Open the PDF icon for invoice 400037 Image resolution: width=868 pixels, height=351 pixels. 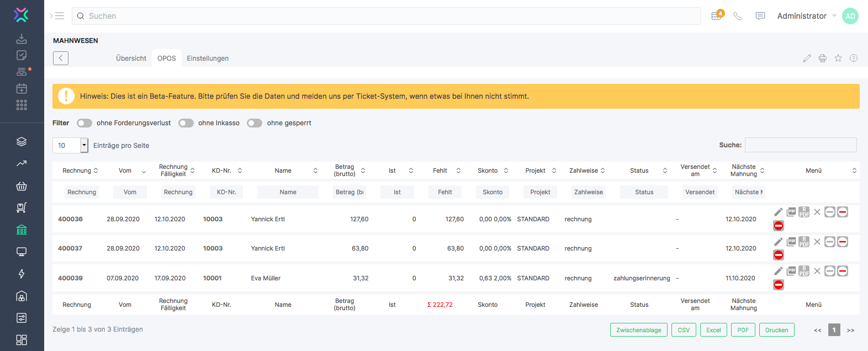pos(791,242)
